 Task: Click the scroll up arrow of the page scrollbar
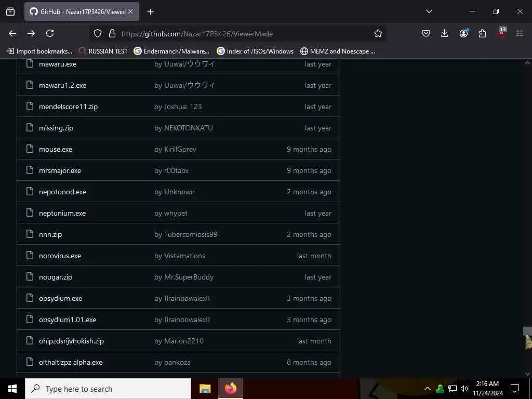click(x=527, y=63)
